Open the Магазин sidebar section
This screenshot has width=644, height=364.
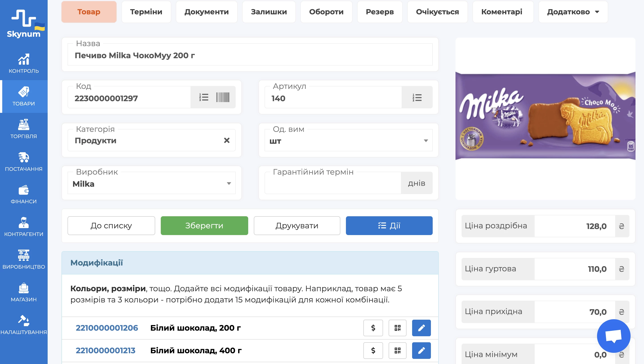24,292
